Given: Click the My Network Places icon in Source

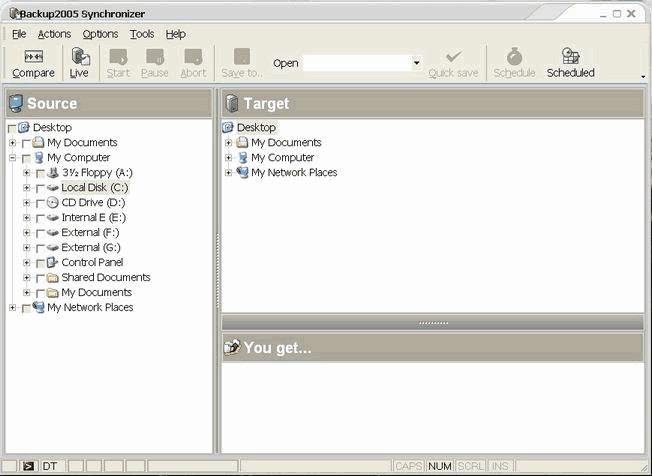Looking at the screenshot, I should [39, 307].
